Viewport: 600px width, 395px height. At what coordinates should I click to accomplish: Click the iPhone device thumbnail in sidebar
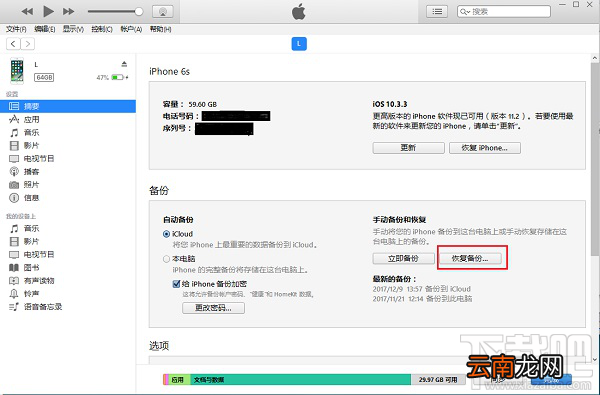[17, 70]
